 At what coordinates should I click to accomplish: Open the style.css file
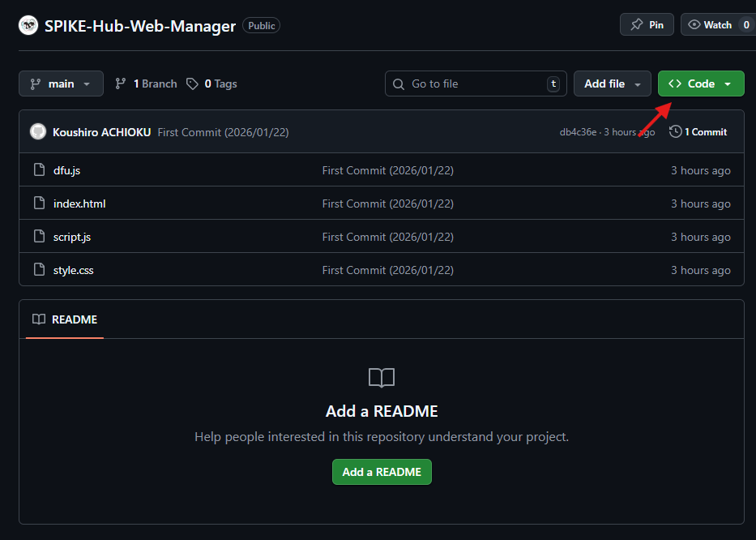click(x=73, y=270)
